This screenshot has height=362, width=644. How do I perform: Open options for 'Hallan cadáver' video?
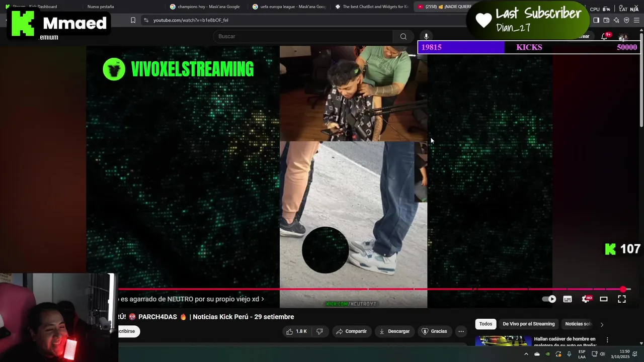607,340
